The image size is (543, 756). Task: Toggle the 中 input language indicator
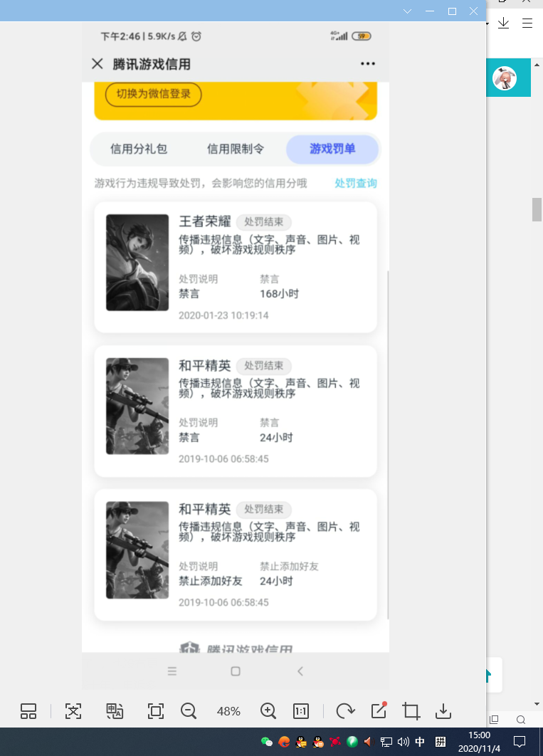(420, 742)
